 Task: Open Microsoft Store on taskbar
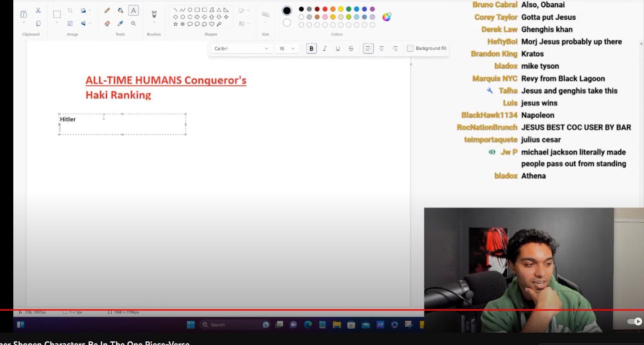(351, 324)
